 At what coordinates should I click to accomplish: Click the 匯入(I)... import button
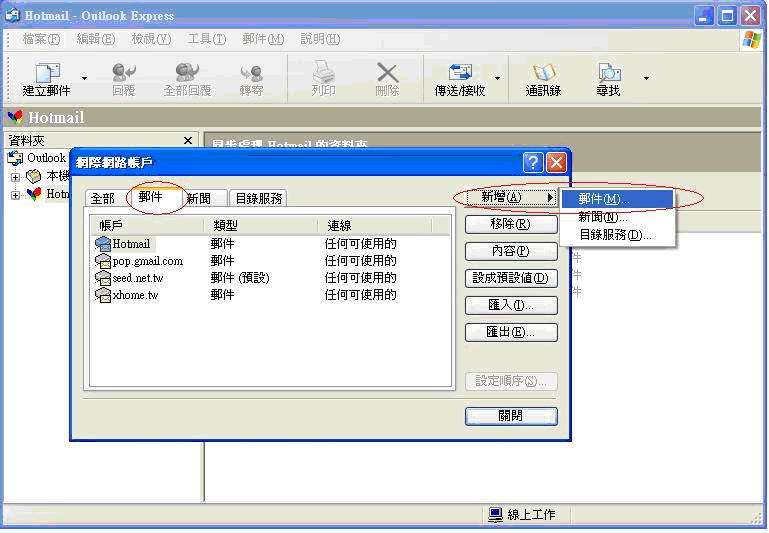pyautogui.click(x=511, y=305)
